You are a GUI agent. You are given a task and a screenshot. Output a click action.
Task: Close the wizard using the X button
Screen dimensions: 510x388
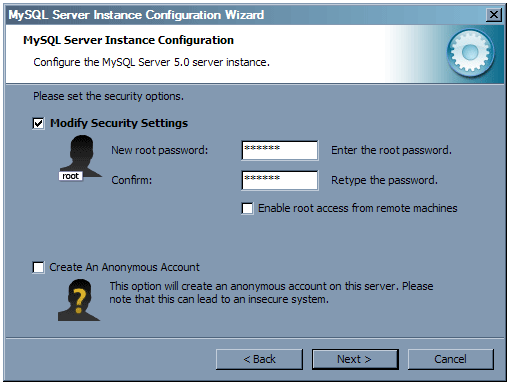click(494, 15)
